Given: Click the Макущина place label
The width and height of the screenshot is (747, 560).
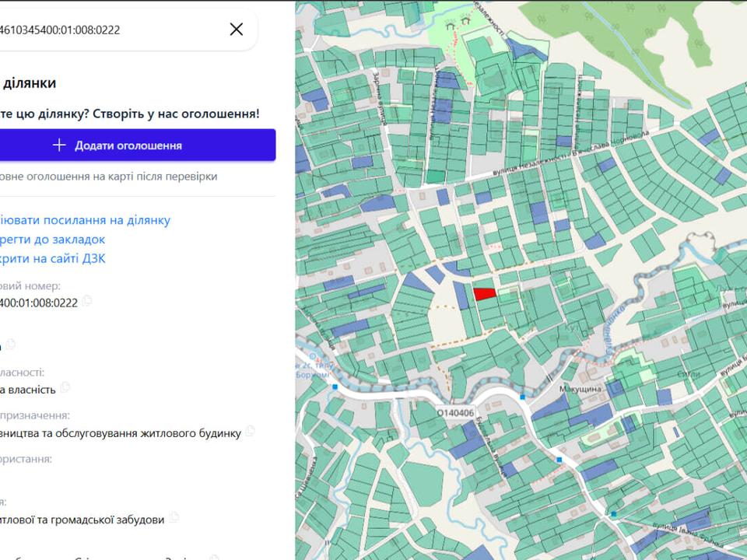Looking at the screenshot, I should click(581, 388).
